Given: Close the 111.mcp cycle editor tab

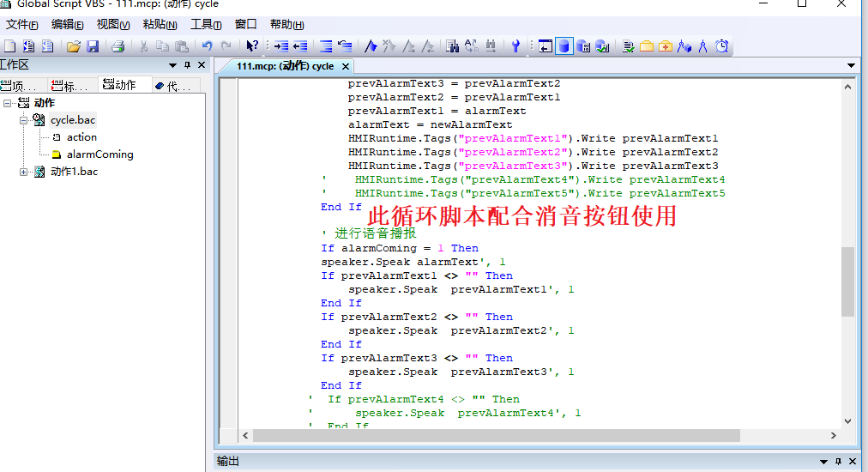Looking at the screenshot, I should [x=345, y=66].
